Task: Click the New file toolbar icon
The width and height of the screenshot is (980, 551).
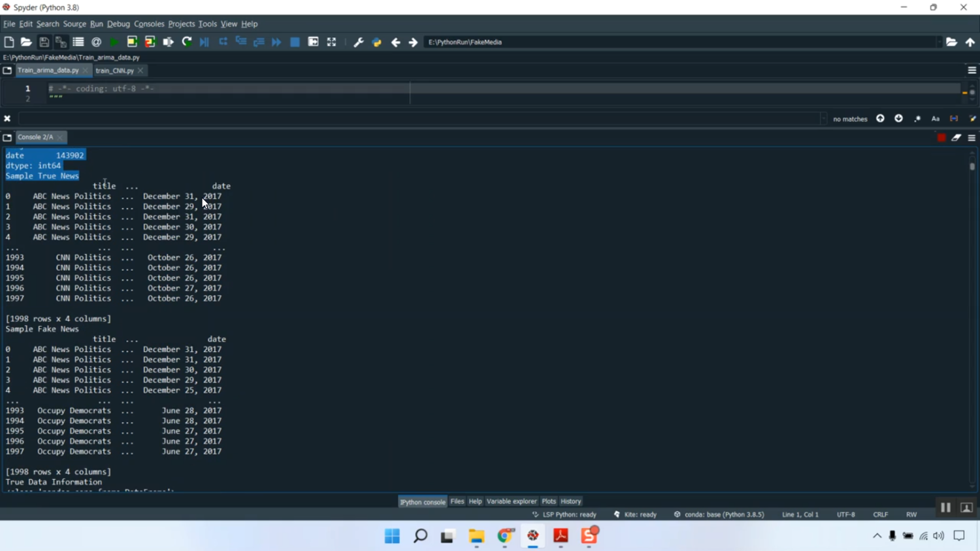Action: click(x=9, y=42)
